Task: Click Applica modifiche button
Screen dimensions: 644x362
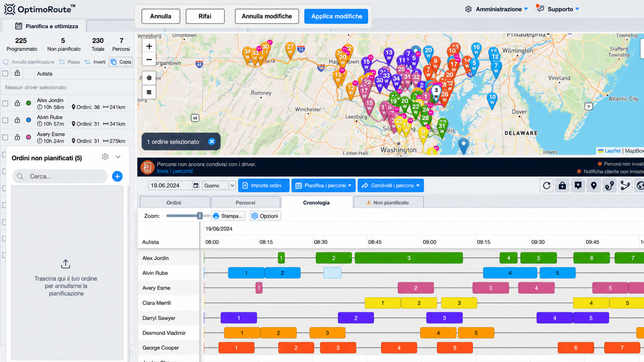Action: (336, 16)
